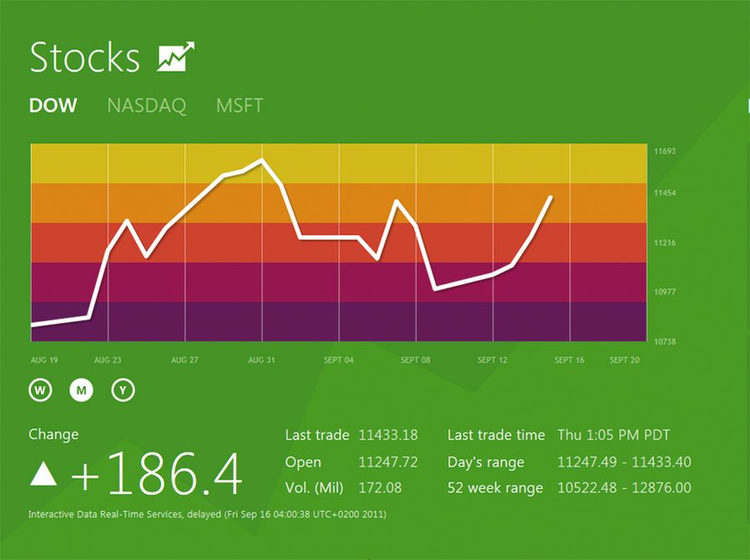Click the chart peak point near AUG 31

tap(262, 160)
